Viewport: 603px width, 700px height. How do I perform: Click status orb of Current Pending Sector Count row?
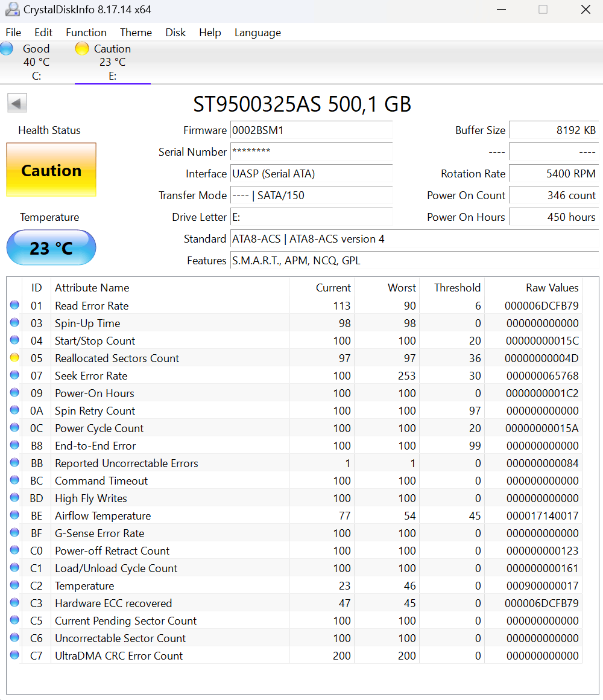(14, 620)
